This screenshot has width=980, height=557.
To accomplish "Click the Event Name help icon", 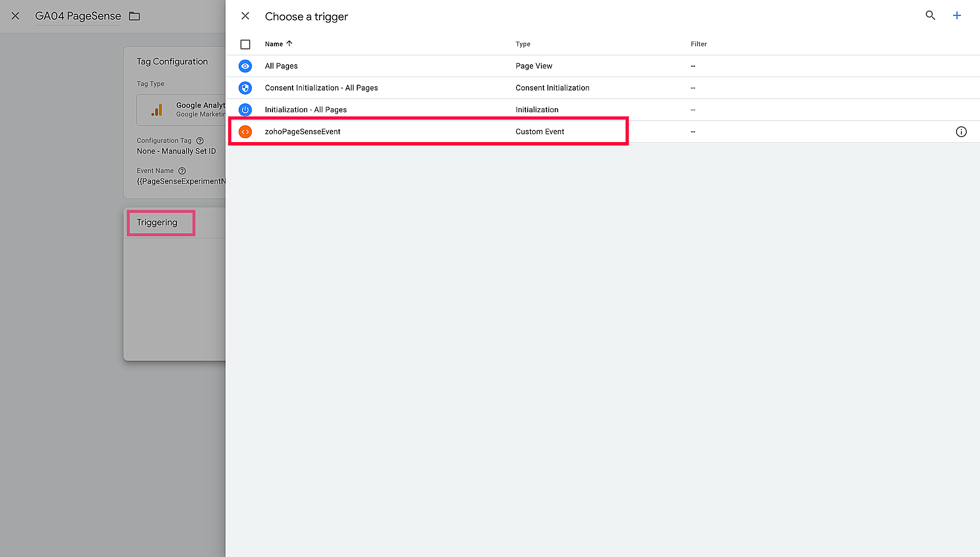I will tap(182, 171).
